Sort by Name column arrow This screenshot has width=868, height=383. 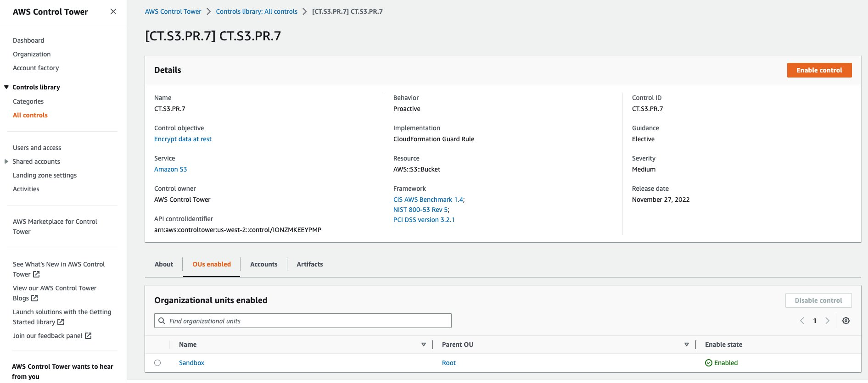point(423,344)
